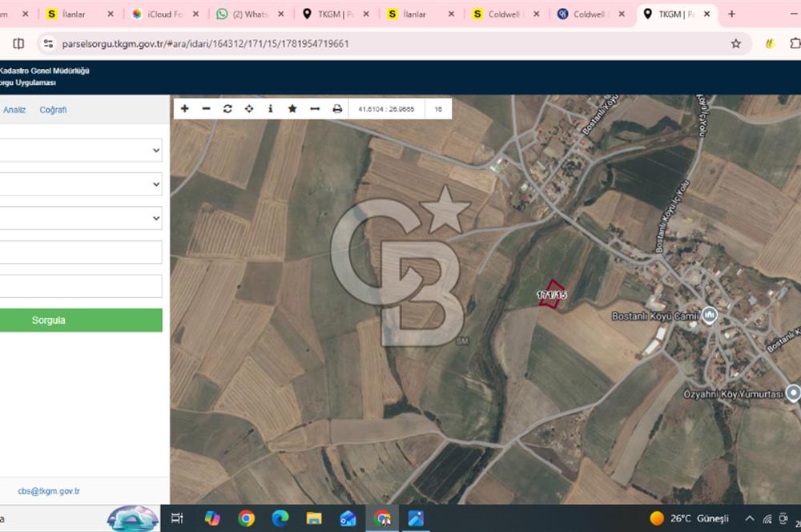Click the browser address bar URL
The width and height of the screenshot is (801, 532).
[205, 44]
